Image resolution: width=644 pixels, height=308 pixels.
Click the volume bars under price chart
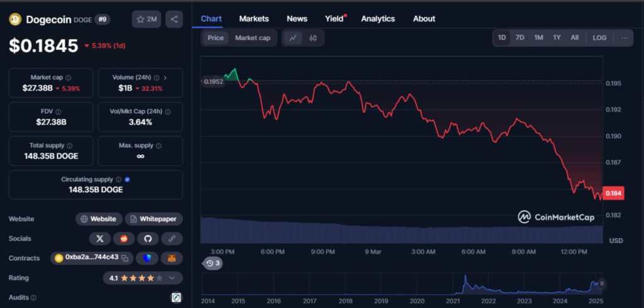[401, 230]
